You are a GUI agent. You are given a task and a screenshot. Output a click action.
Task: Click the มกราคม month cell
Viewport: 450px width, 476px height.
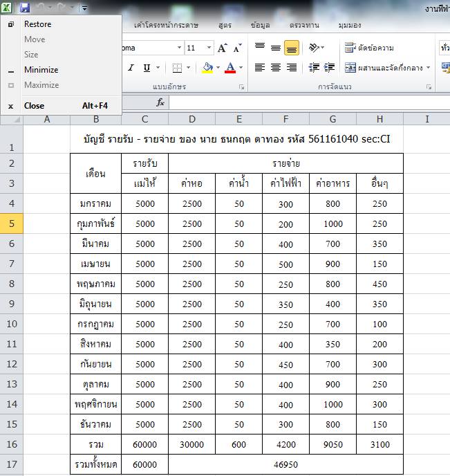[x=95, y=203]
